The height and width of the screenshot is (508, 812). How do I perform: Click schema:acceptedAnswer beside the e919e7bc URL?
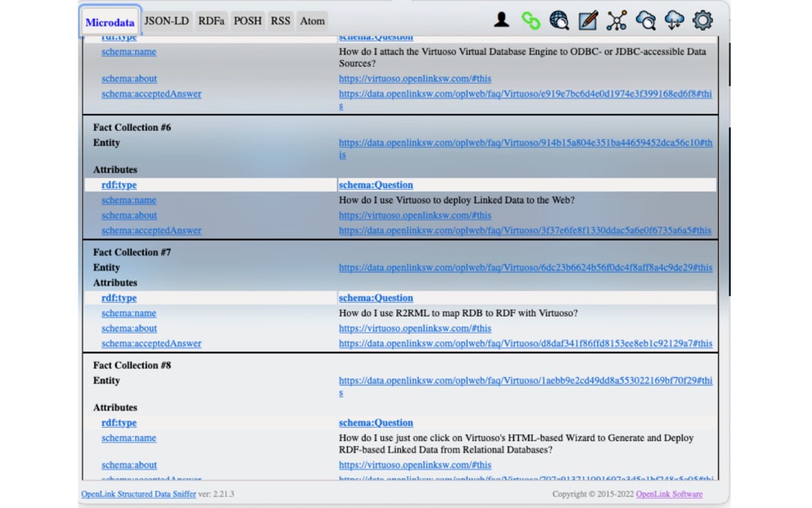click(x=151, y=94)
